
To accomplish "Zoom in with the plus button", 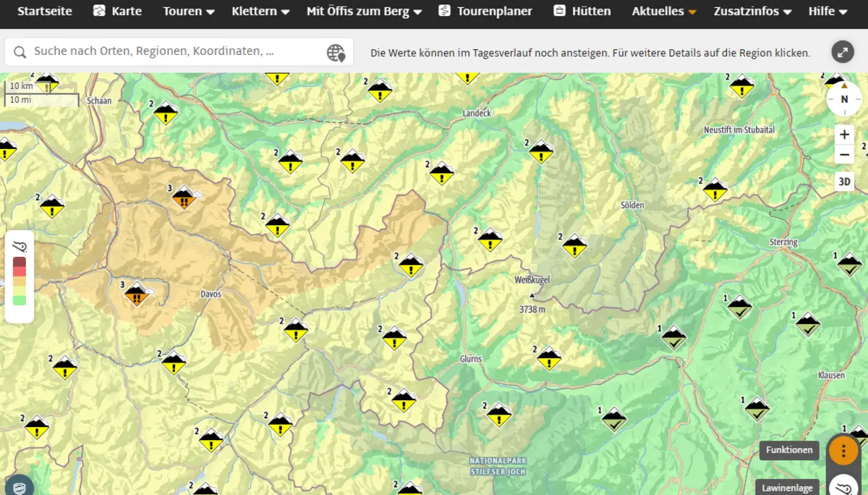I will point(844,135).
